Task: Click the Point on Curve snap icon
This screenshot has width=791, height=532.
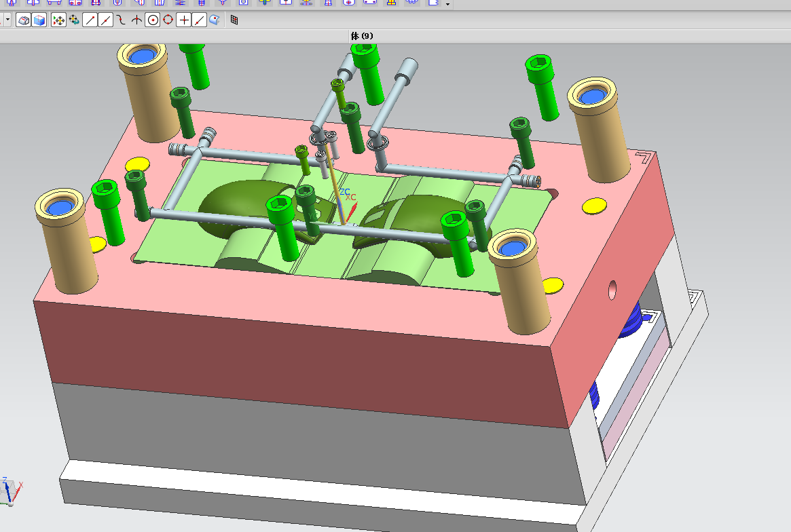Action: 199,20
